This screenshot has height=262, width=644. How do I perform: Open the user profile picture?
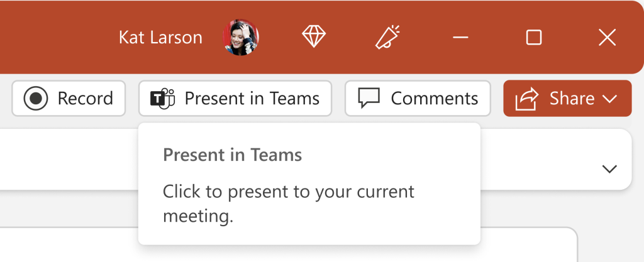coord(241,38)
